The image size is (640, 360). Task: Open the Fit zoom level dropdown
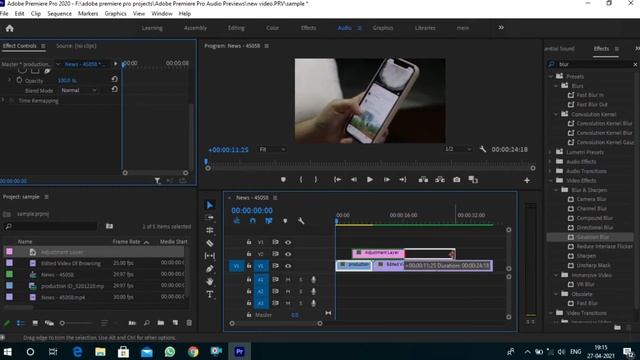272,149
